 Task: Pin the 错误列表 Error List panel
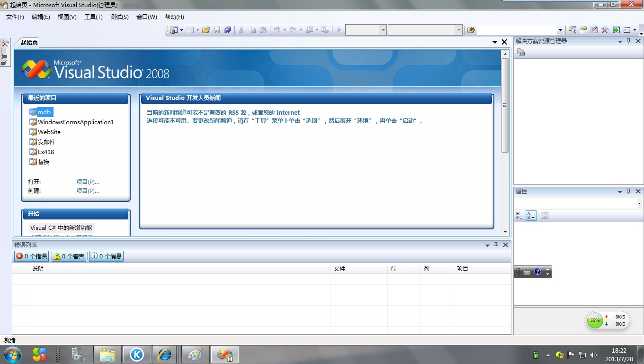point(496,245)
